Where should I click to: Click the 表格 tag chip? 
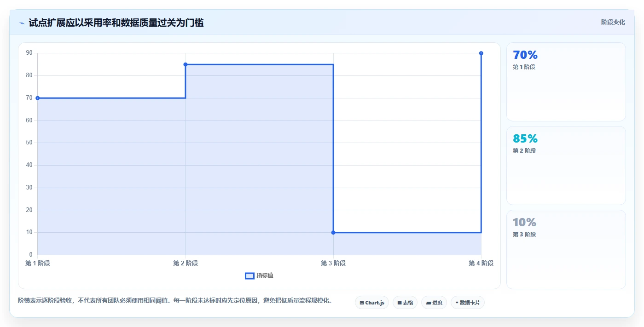tap(405, 303)
